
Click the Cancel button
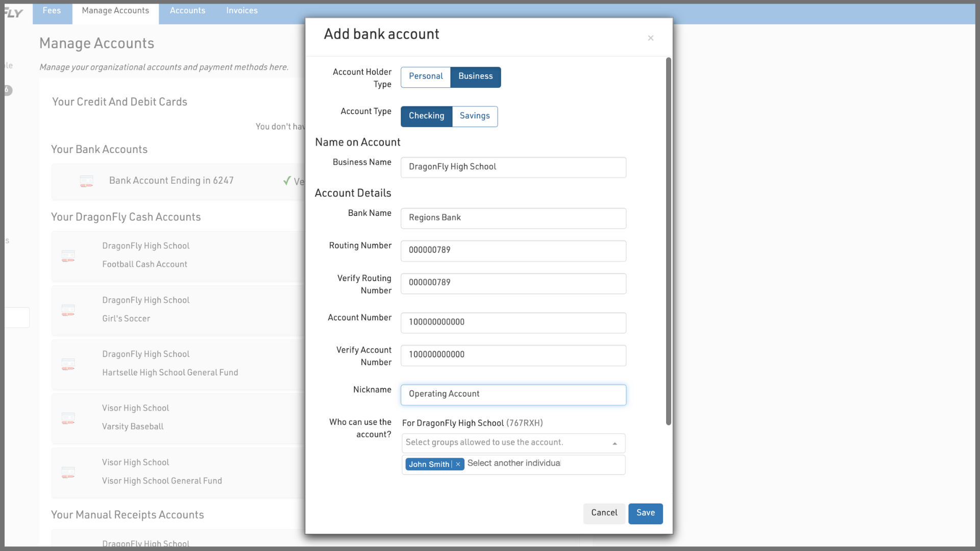(x=604, y=513)
